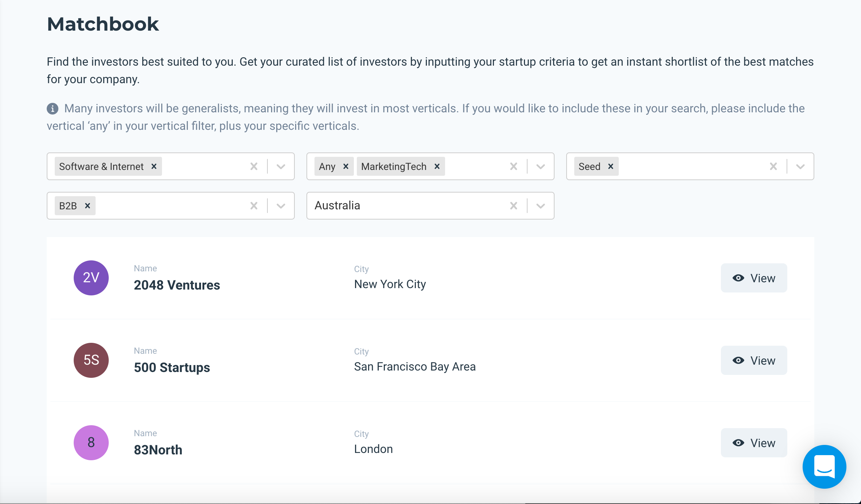Click the 2V avatar for 2048 Ventures
This screenshot has width=861, height=504.
pyautogui.click(x=91, y=278)
